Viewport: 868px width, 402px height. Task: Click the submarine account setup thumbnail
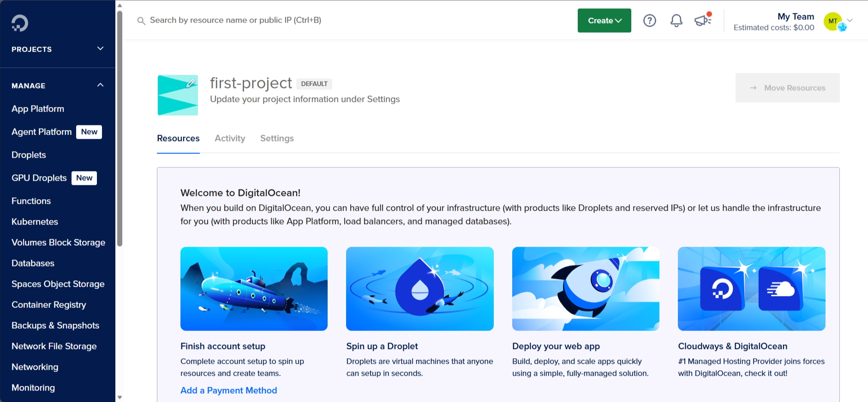click(254, 289)
